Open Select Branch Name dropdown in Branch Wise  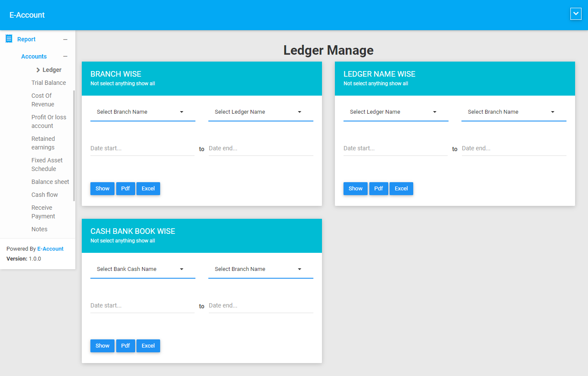click(142, 112)
